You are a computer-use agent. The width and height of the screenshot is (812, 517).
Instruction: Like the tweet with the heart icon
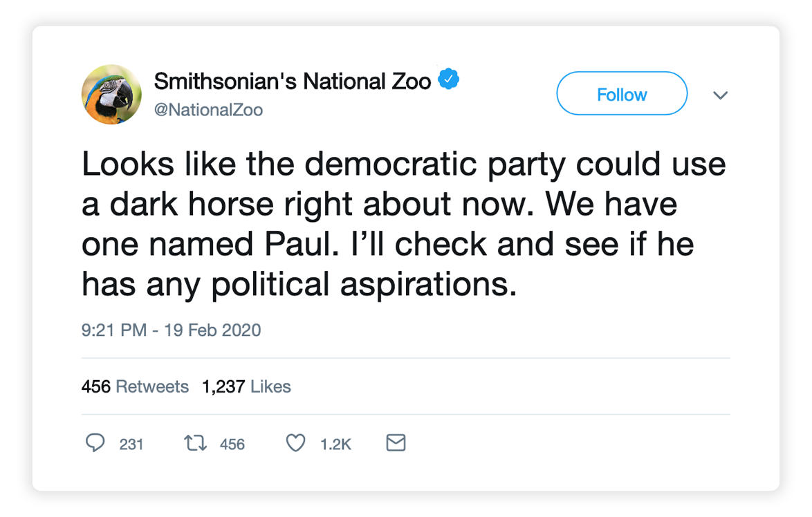coord(296,443)
